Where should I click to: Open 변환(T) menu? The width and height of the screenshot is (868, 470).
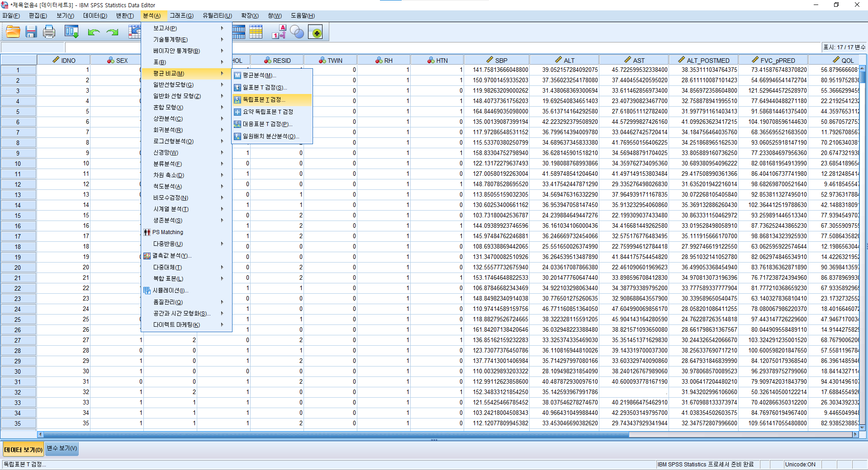click(x=125, y=16)
